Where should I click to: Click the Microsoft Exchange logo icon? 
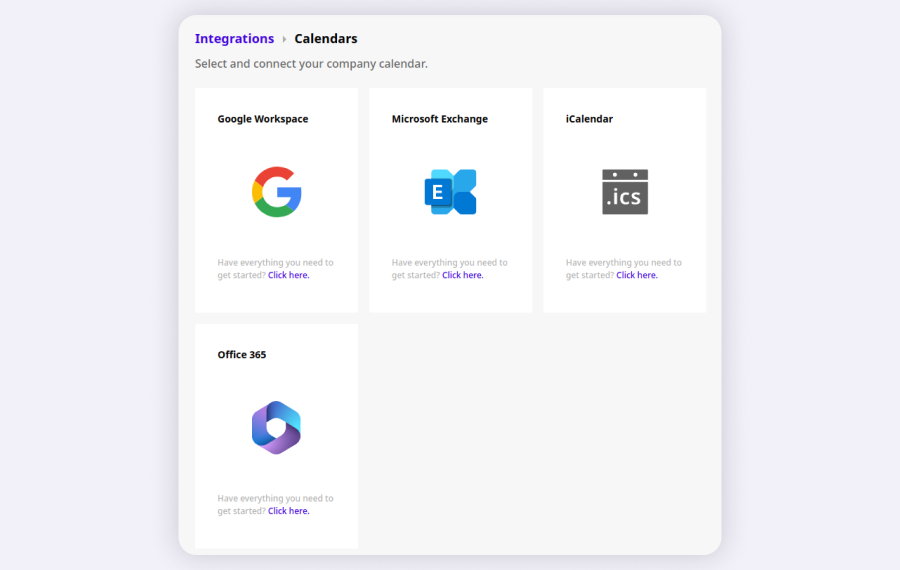[x=451, y=192]
